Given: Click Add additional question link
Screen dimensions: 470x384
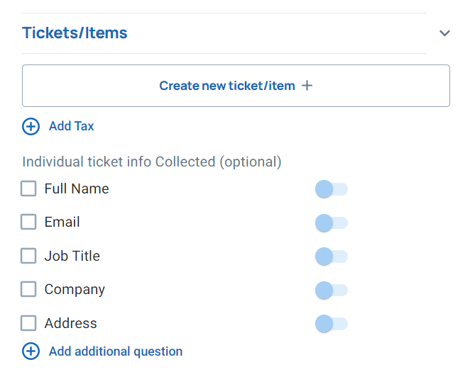Looking at the screenshot, I should click(116, 351).
